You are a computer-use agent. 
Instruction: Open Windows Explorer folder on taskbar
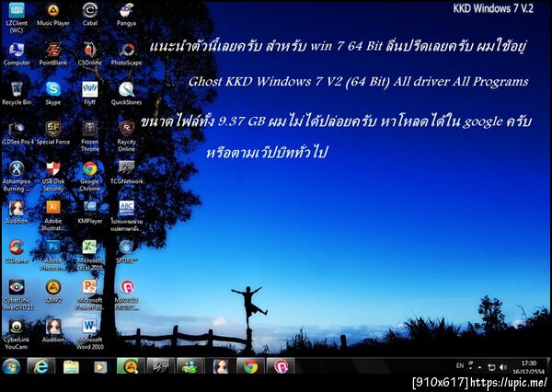click(x=71, y=366)
